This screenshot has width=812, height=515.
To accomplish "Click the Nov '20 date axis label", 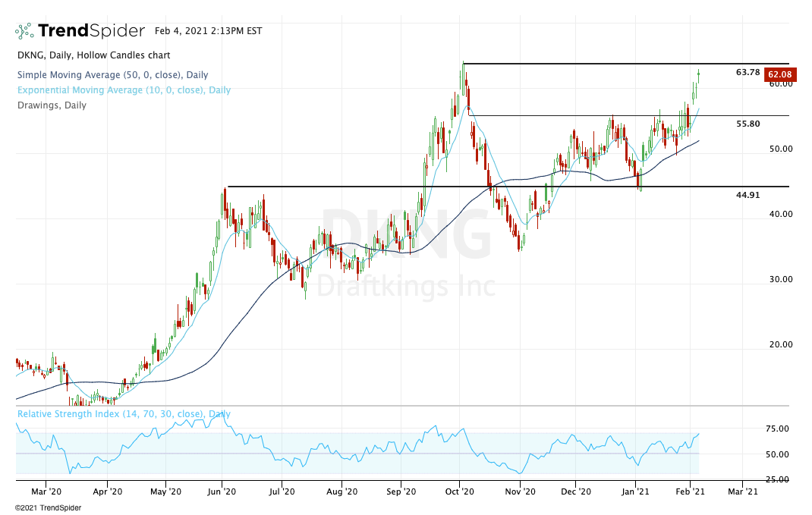I will (x=520, y=491).
